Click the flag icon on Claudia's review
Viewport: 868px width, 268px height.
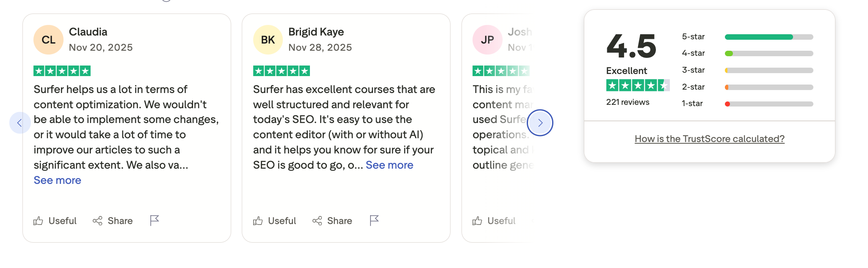click(x=155, y=220)
